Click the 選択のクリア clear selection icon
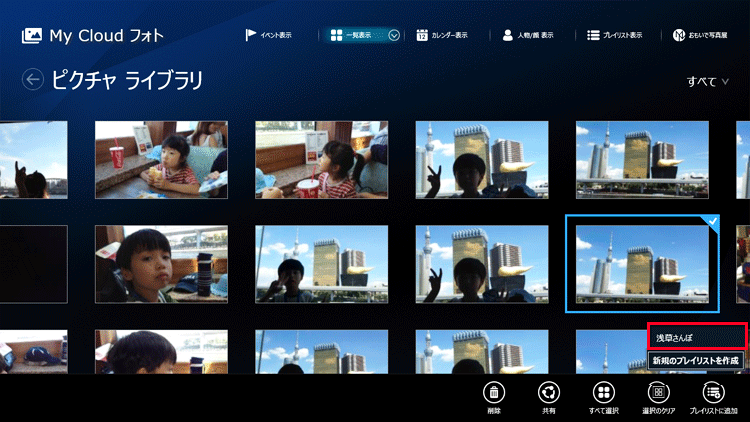Screen dimensions: 750x422 tap(659, 392)
